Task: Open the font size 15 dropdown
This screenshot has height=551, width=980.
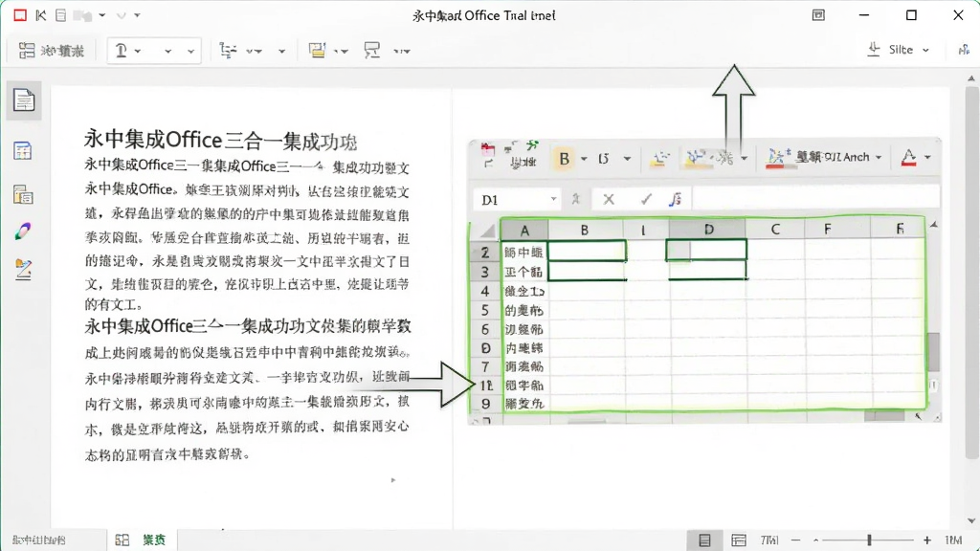Action: 626,159
